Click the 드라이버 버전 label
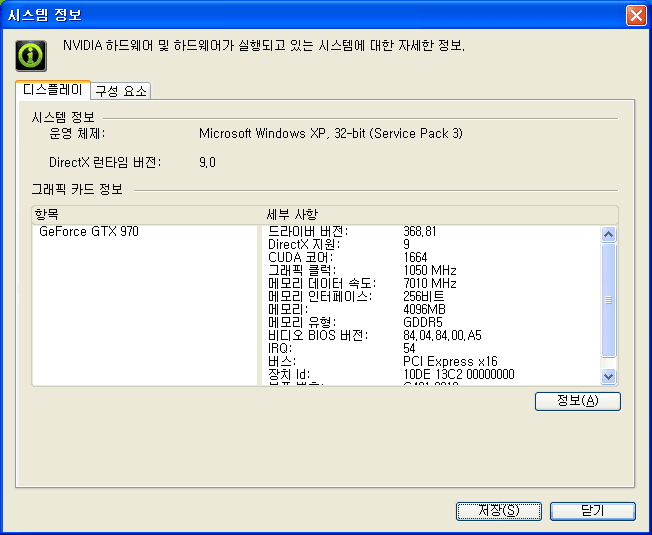Screen dimensions: 652x535 click(x=308, y=232)
